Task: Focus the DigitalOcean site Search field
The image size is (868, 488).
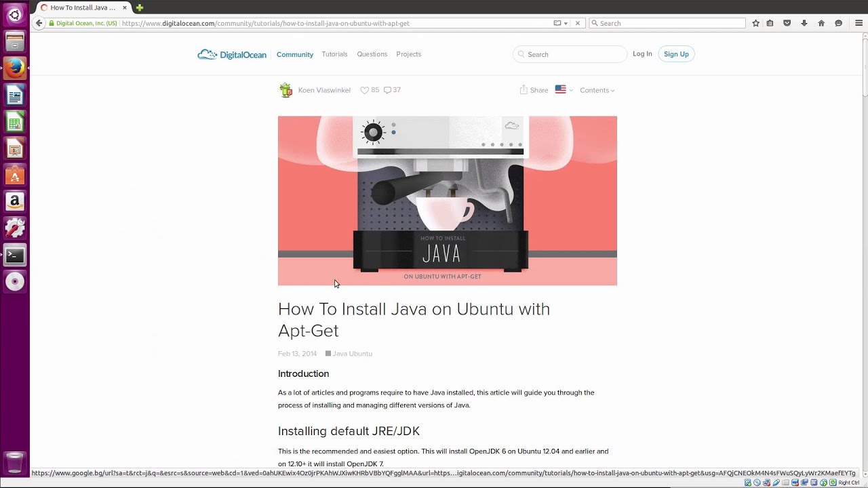Action: pos(570,54)
